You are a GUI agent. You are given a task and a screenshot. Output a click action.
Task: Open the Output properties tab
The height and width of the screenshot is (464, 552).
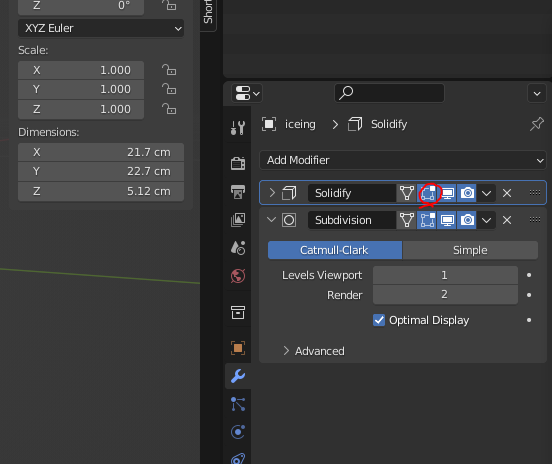coord(238,192)
